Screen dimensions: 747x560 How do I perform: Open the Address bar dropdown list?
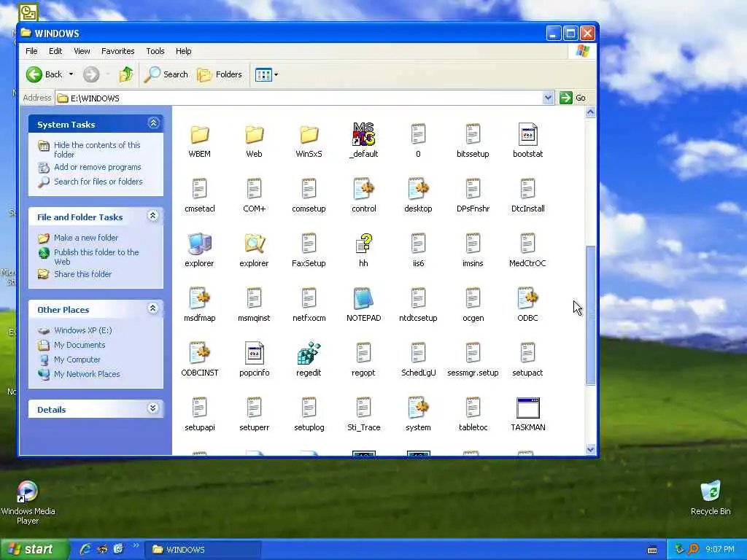[548, 98]
